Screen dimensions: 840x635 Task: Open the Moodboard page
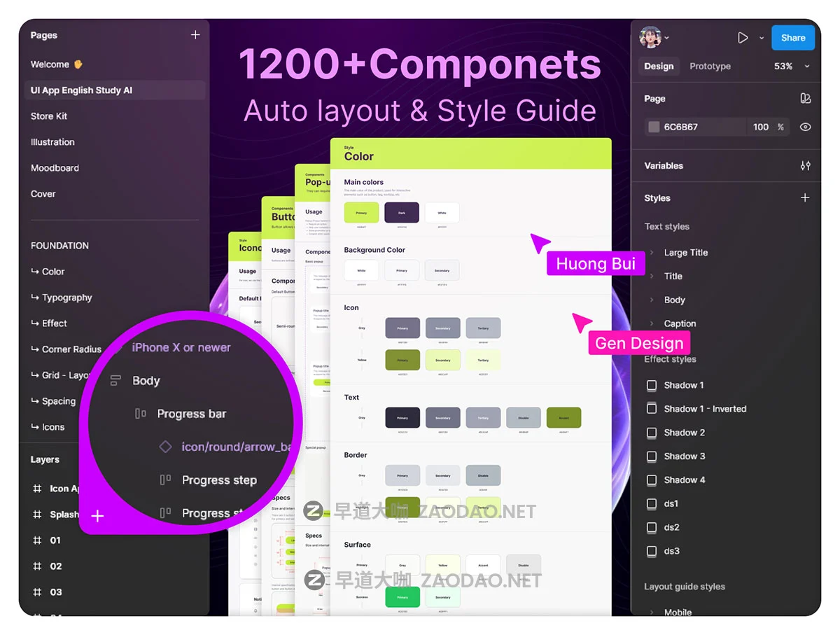pyautogui.click(x=55, y=168)
